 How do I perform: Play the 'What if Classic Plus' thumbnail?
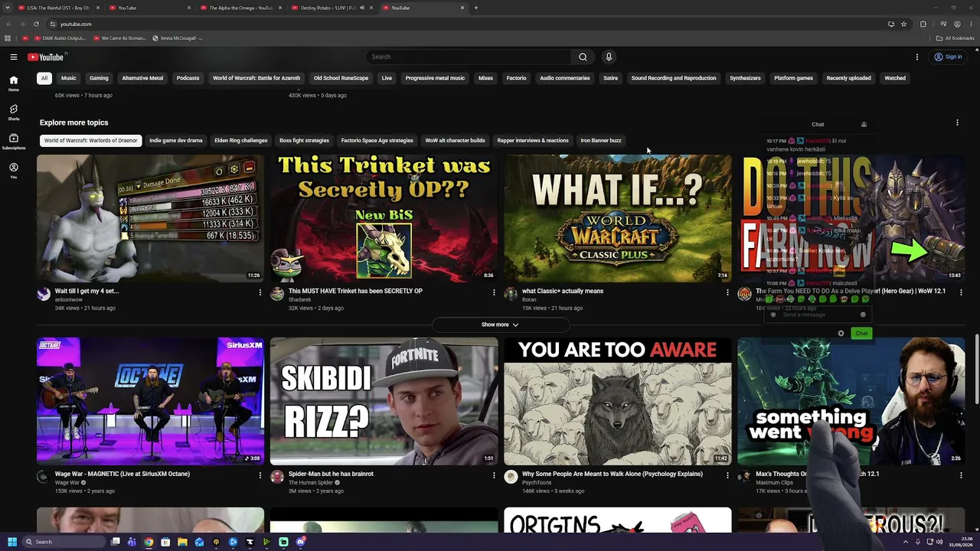pos(618,218)
